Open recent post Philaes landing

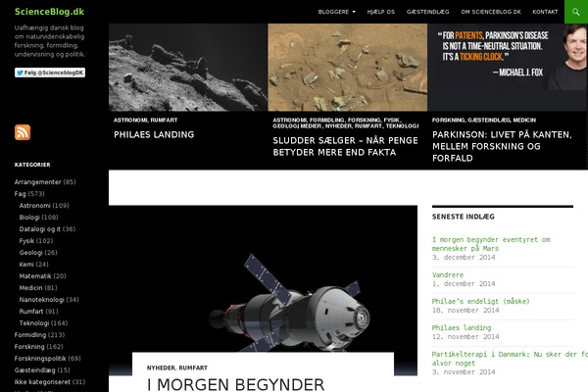pos(462,327)
